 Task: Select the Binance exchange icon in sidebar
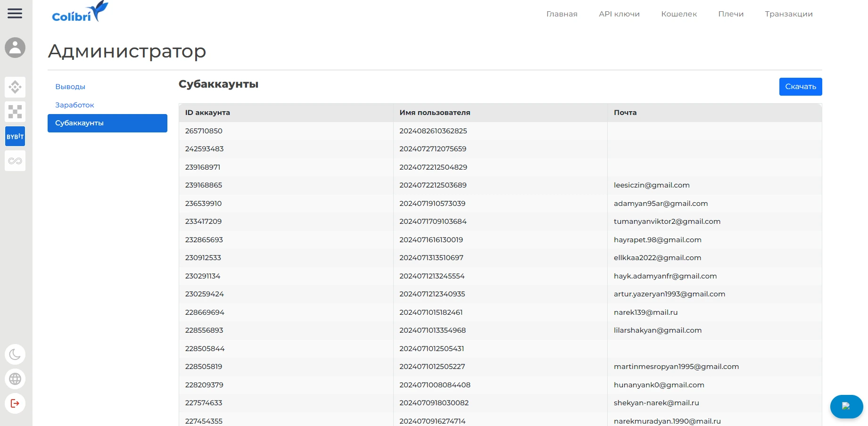point(15,87)
